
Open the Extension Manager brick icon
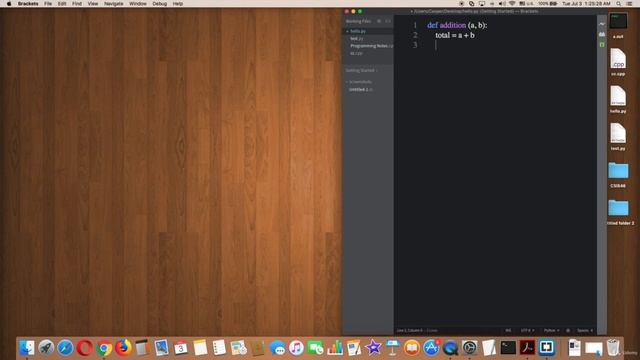click(x=602, y=34)
